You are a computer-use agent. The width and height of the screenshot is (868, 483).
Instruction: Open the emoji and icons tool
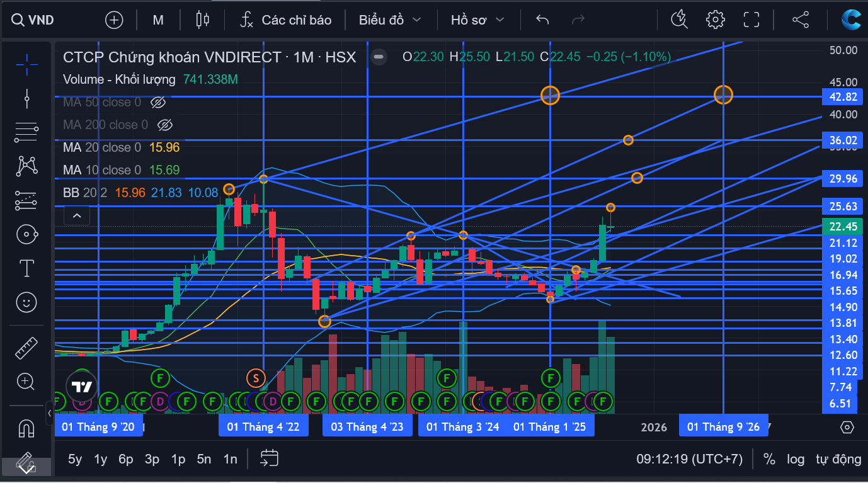(26, 303)
